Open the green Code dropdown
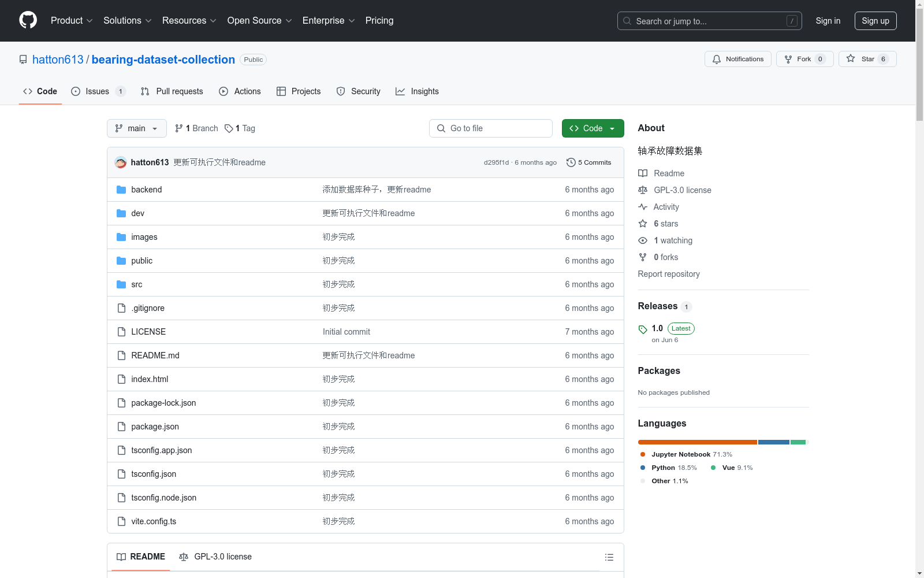 592,128
